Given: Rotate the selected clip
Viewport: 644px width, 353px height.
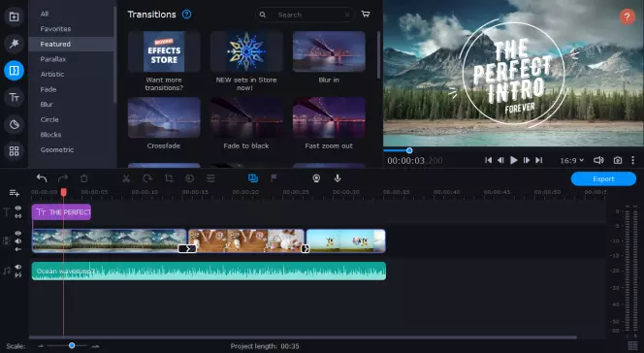Looking at the screenshot, I should pyautogui.click(x=147, y=178).
